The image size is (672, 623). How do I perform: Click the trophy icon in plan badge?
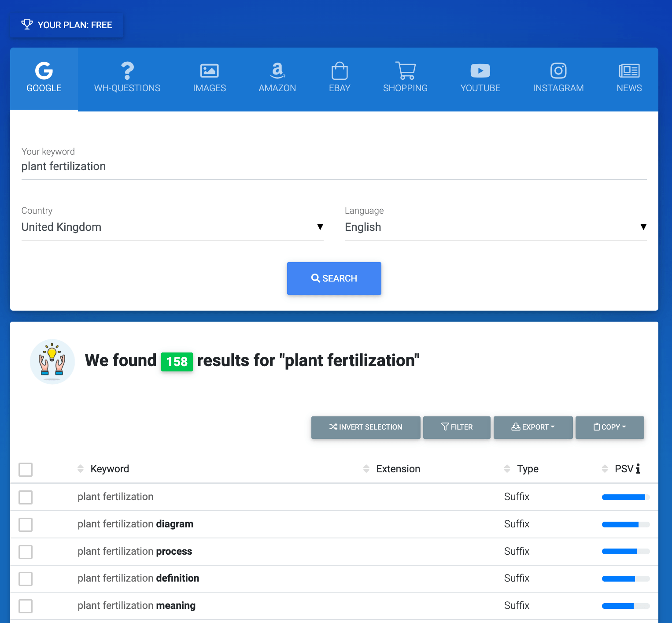point(27,25)
